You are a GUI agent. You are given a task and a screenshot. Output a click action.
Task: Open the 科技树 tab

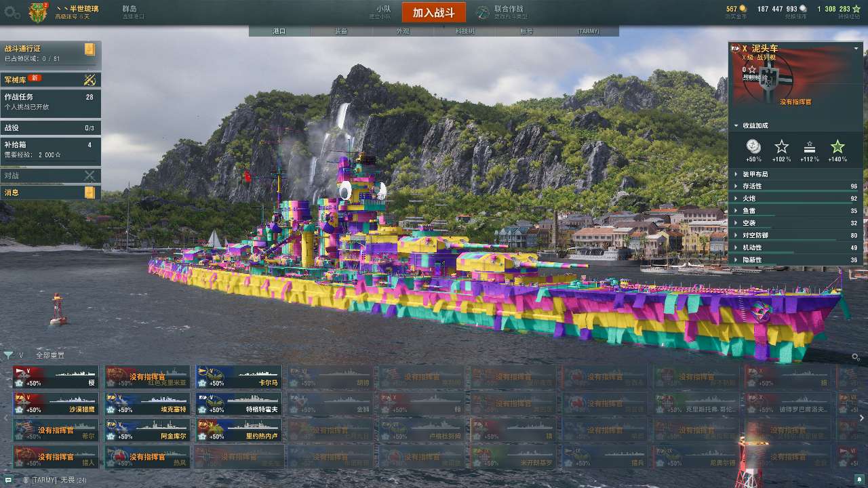[465, 31]
